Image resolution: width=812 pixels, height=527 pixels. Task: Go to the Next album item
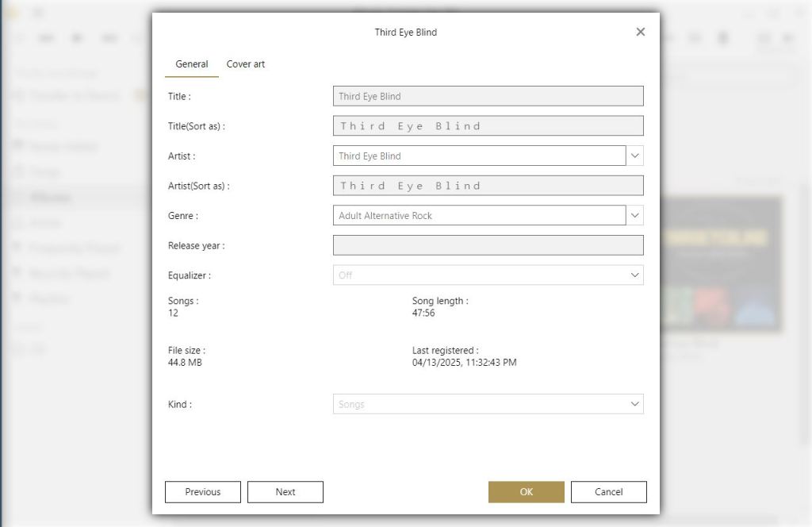tap(285, 492)
